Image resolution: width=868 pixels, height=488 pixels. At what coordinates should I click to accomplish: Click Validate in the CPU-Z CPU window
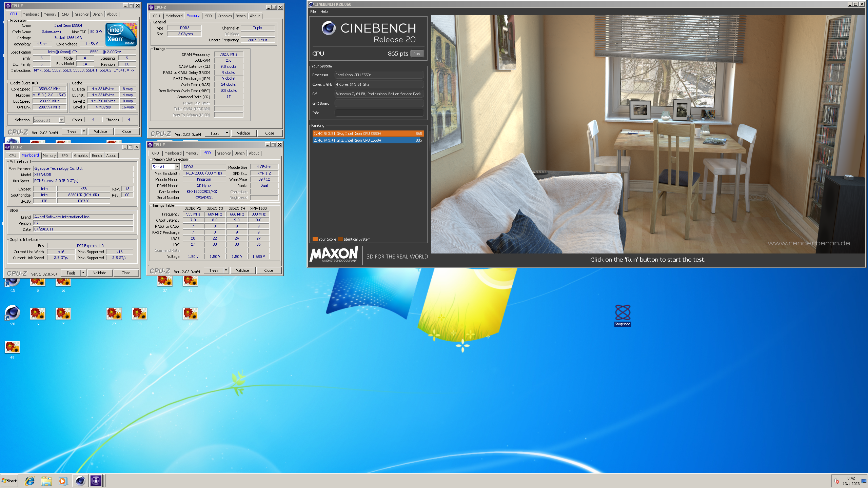[100, 131]
